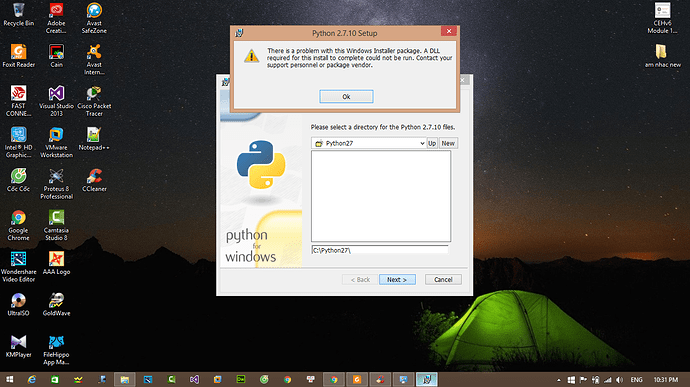Viewport: 690px width, 387px height.
Task: Select the Foxit Reader desktop icon
Action: coord(18,56)
